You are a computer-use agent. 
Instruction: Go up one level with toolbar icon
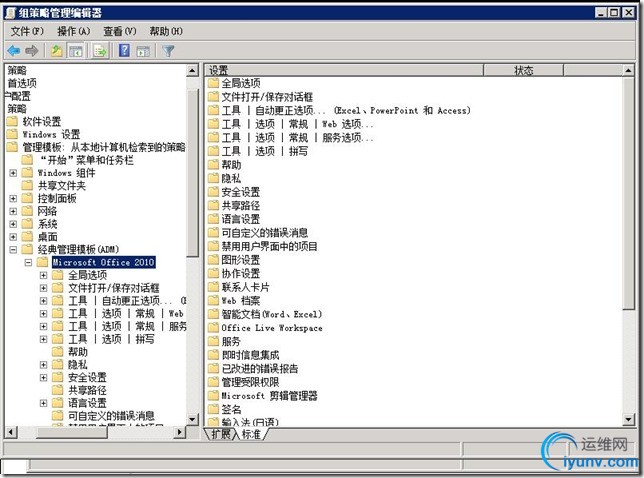tap(56, 51)
